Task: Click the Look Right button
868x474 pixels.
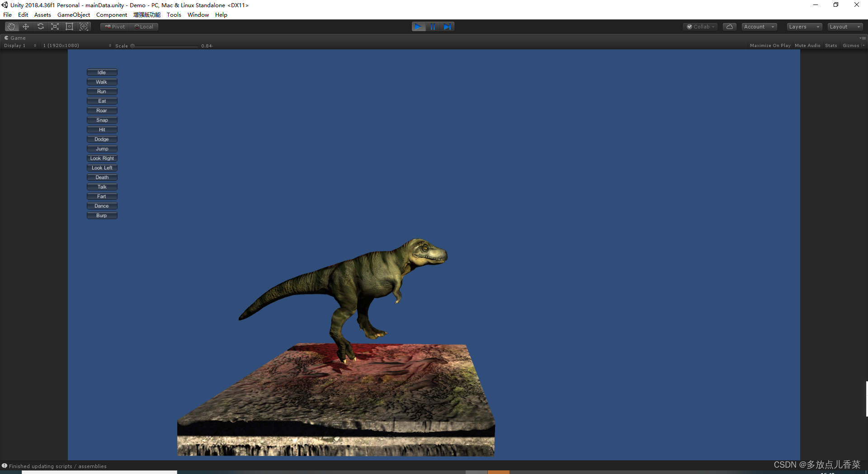Action: 102,158
